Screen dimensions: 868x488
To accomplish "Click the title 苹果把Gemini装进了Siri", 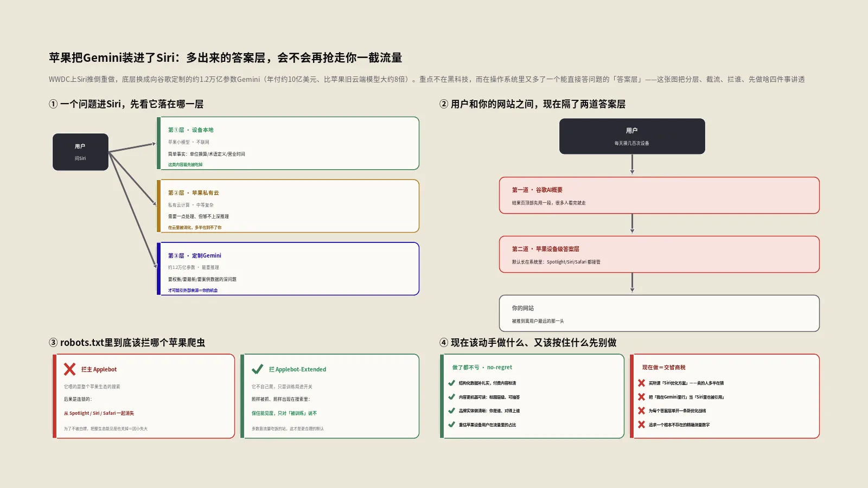I will 225,57.
